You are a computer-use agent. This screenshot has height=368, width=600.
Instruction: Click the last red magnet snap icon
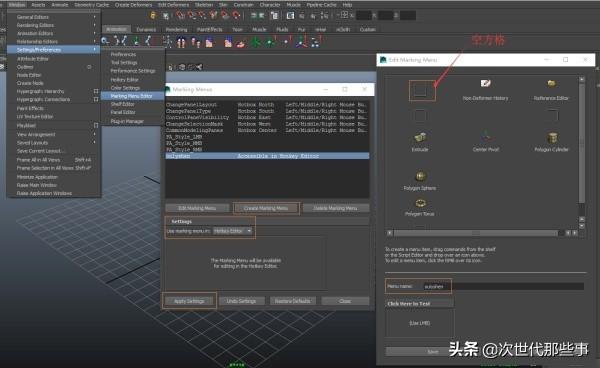pos(236,15)
